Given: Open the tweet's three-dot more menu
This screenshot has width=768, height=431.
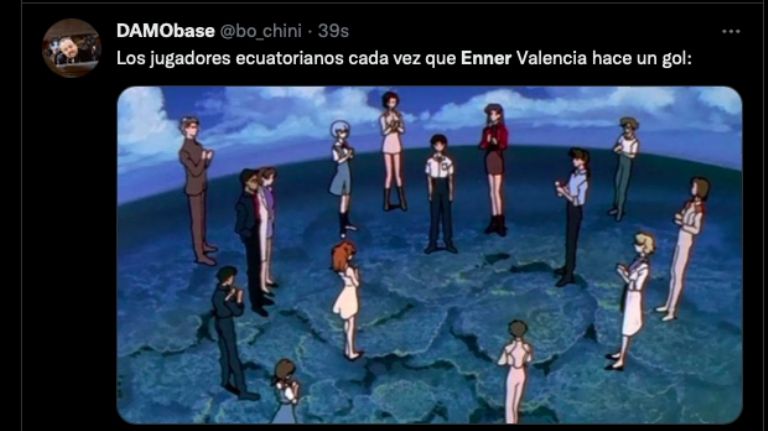Looking at the screenshot, I should 731,31.
